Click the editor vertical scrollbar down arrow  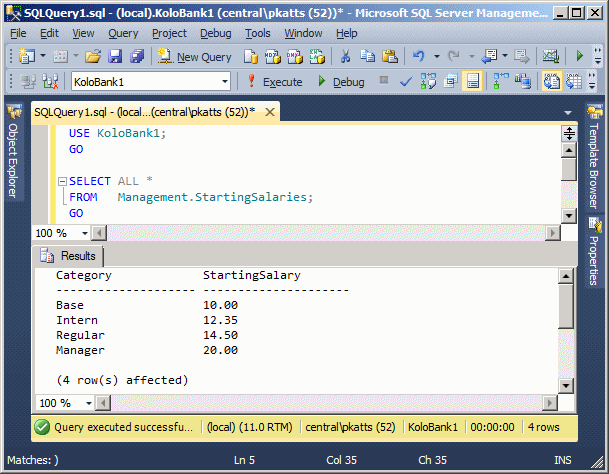(569, 215)
